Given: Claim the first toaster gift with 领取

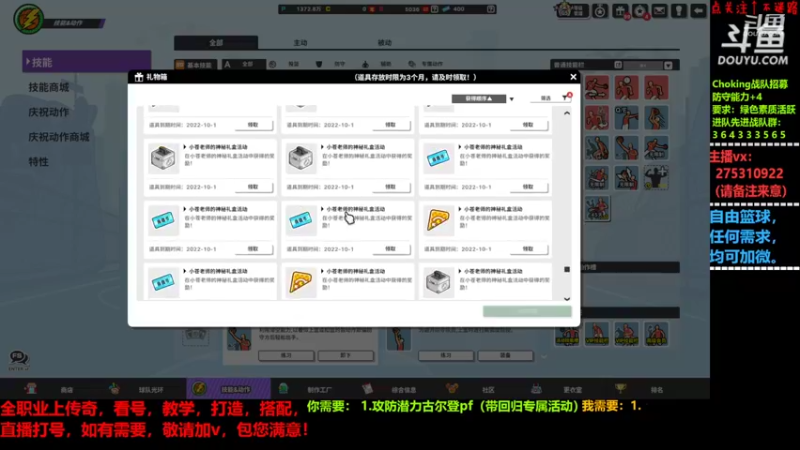Looking at the screenshot, I should (x=254, y=187).
